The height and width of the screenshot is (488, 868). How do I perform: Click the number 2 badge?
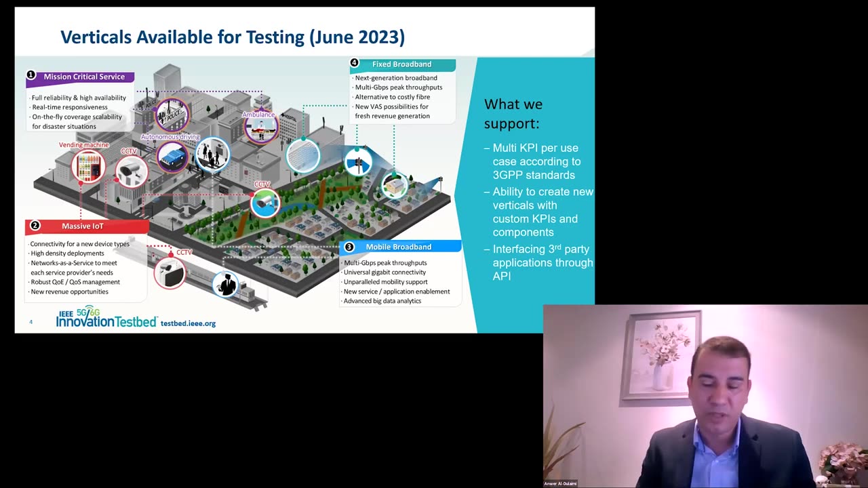click(x=35, y=226)
